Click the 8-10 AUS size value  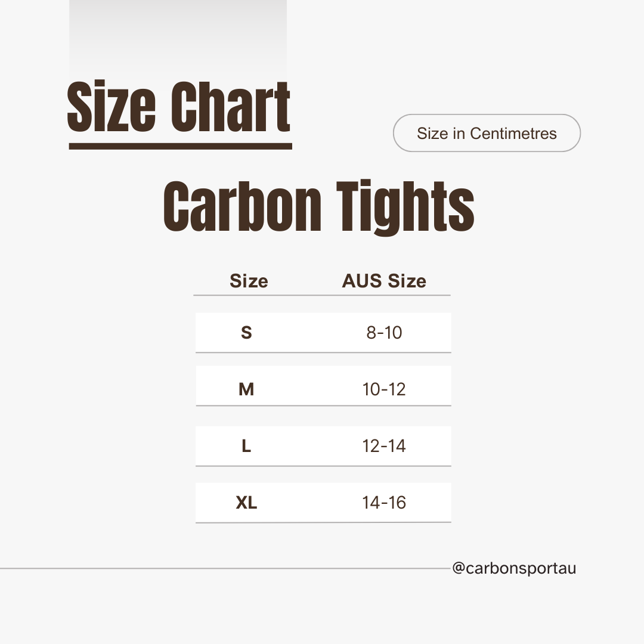click(x=384, y=333)
